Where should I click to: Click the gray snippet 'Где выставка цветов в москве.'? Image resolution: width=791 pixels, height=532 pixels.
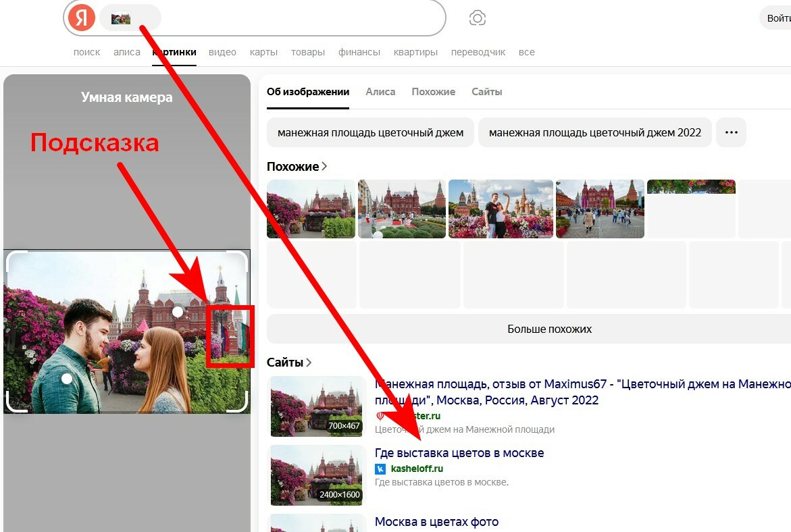(x=441, y=482)
